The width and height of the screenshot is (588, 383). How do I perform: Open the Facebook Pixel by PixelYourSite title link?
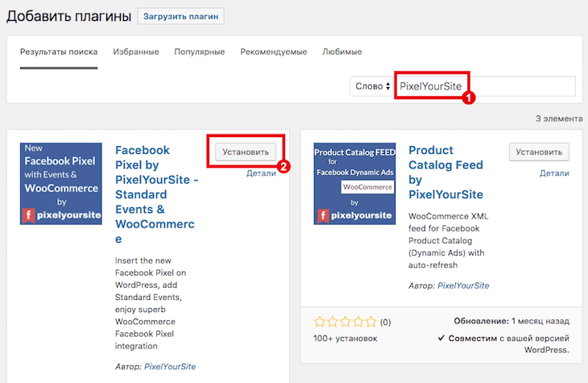[x=157, y=194]
